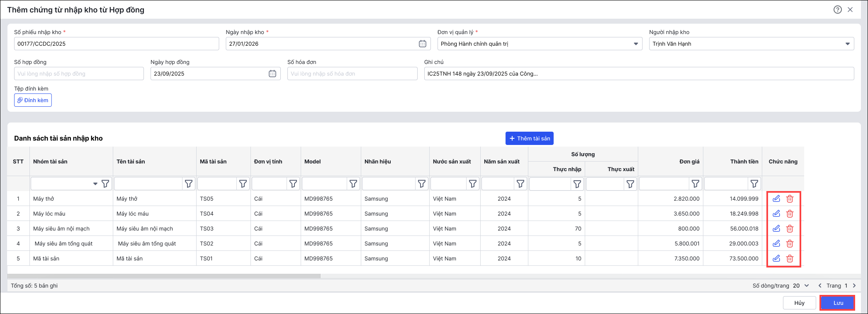The height and width of the screenshot is (314, 868).
Task: Click the Số hợp đồng input field
Action: [79, 74]
